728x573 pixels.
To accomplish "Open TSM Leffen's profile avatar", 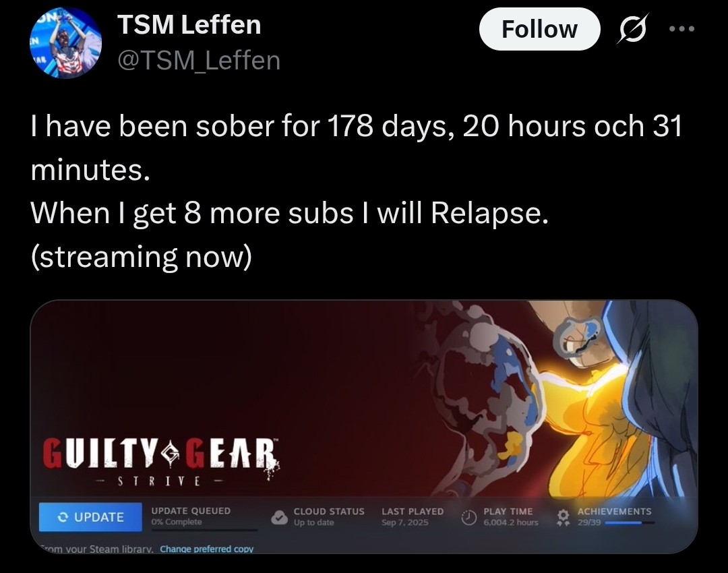I will pos(65,42).
